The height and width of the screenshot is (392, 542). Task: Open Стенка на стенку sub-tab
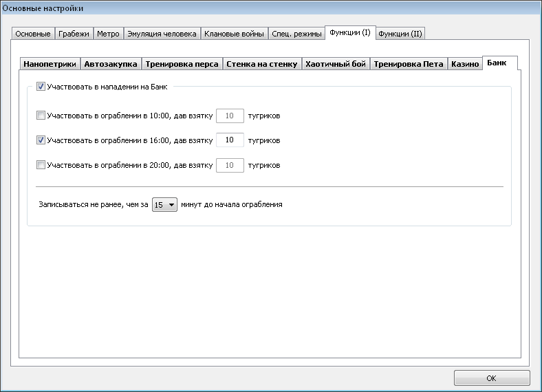[x=261, y=64]
